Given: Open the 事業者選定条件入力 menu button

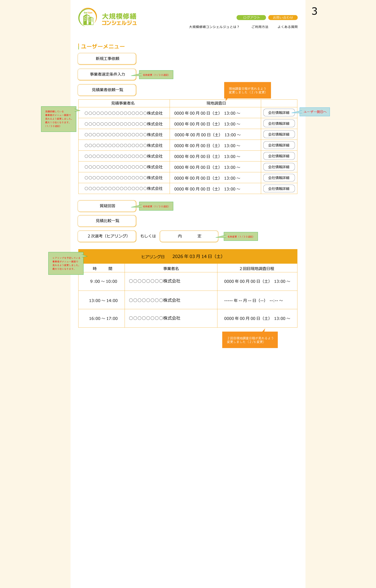Looking at the screenshot, I should coord(107,74).
